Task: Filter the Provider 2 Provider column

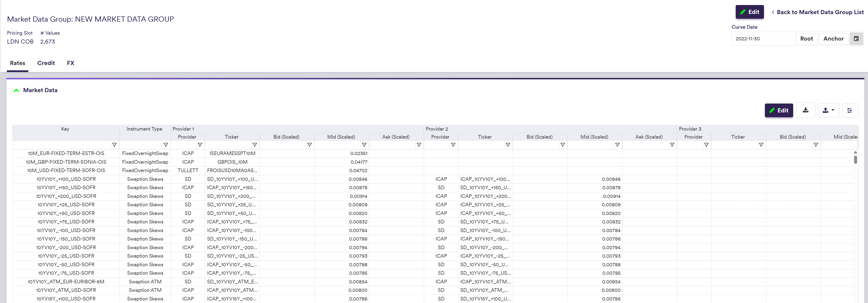Action: 453,145
